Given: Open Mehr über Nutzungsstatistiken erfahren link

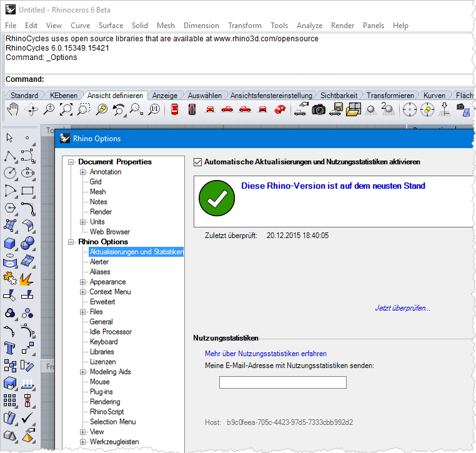Looking at the screenshot, I should [x=265, y=354].
